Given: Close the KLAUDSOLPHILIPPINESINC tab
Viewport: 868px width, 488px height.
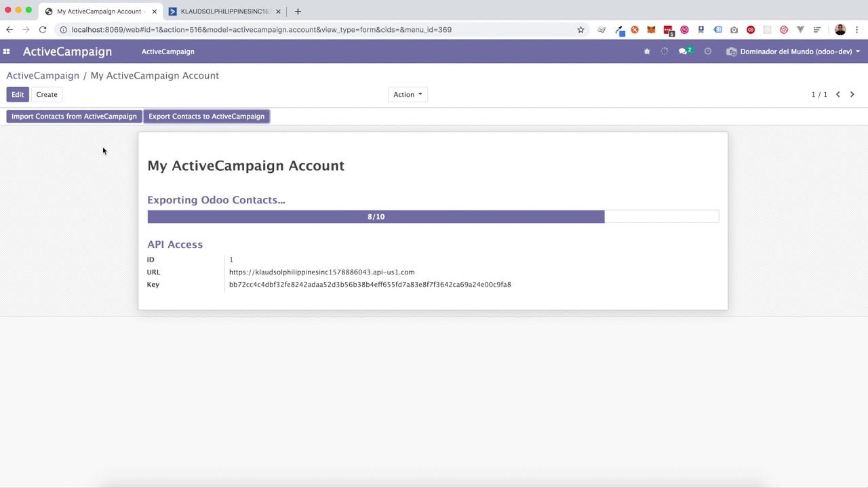Looking at the screenshot, I should tap(278, 12).
